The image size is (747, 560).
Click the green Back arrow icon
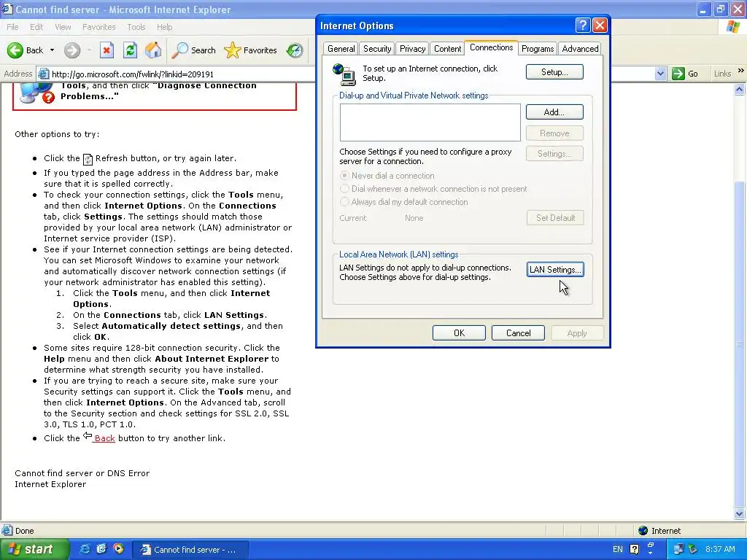coord(15,50)
